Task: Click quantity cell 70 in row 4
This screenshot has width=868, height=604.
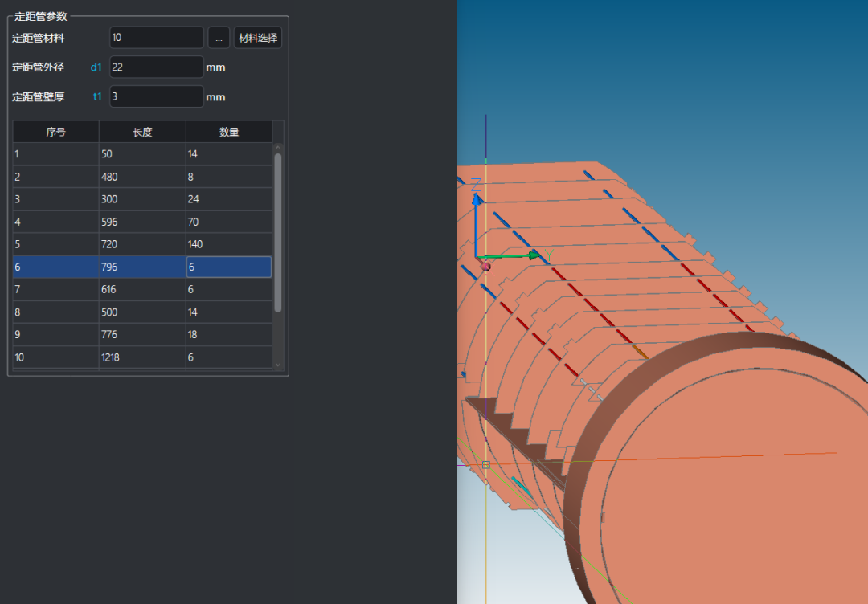Action: pos(229,222)
